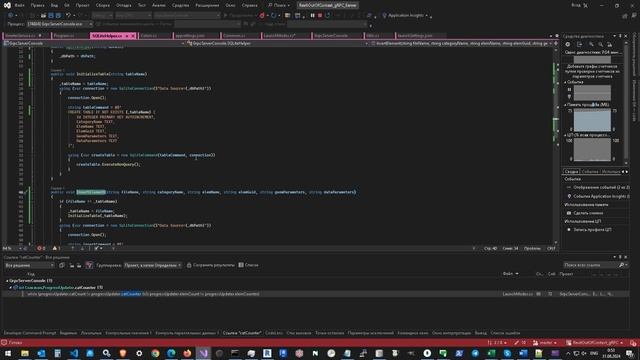The width and height of the screenshot is (640, 360).
Task: Switch to the appsettings.json tab
Action: click(190, 36)
